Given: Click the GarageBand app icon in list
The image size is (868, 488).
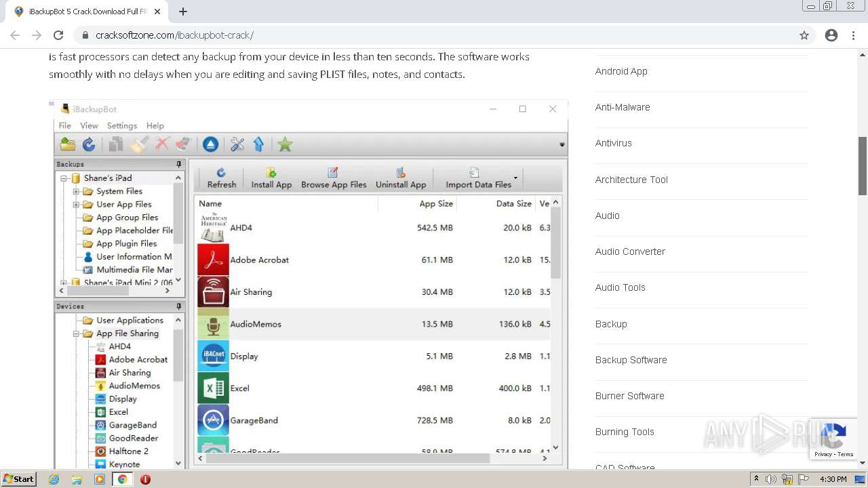Looking at the screenshot, I should coord(213,420).
